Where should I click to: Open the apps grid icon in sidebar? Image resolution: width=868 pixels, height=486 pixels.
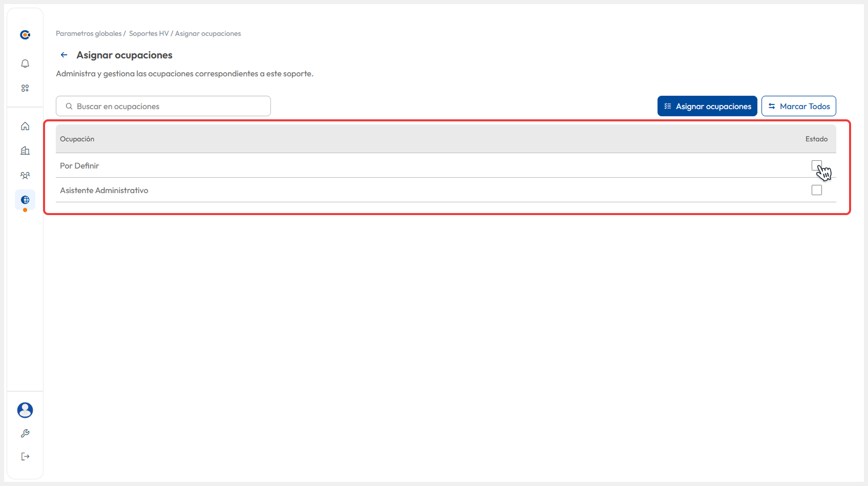click(x=25, y=88)
